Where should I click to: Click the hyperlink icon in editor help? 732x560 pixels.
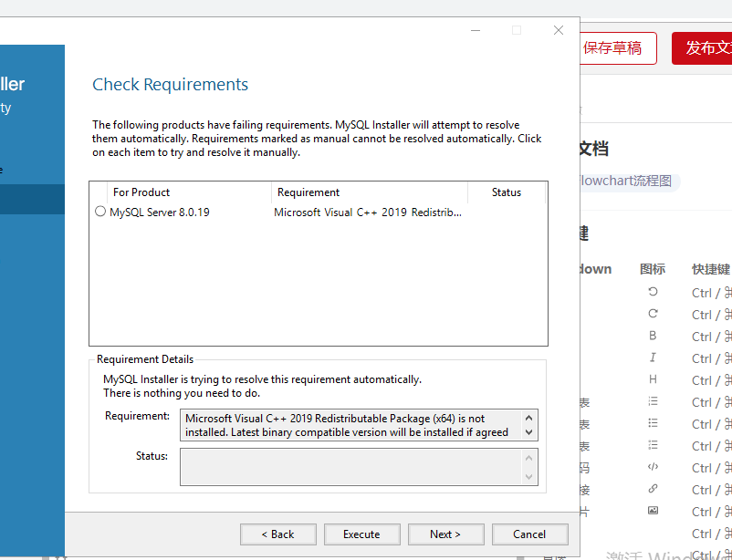coord(653,489)
